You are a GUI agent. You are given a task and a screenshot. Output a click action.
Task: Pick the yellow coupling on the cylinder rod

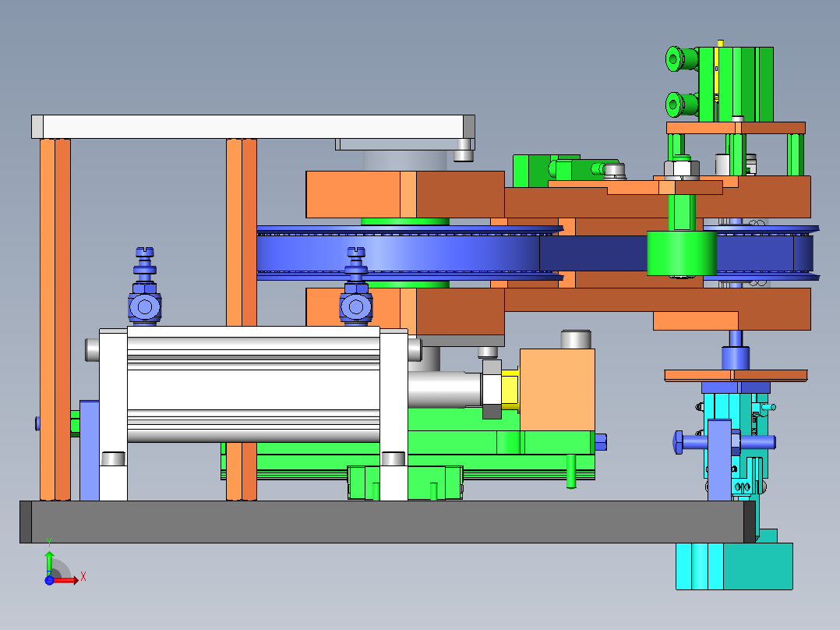click(510, 389)
